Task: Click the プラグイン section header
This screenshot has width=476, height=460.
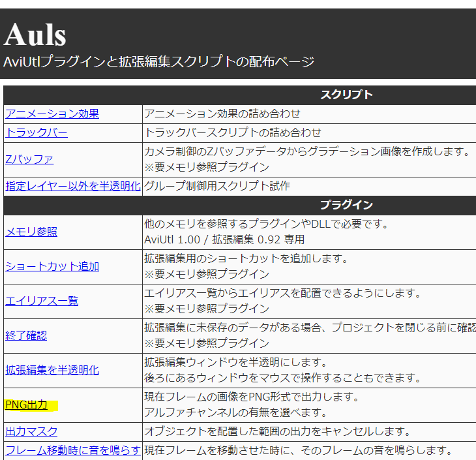Action: [346, 205]
